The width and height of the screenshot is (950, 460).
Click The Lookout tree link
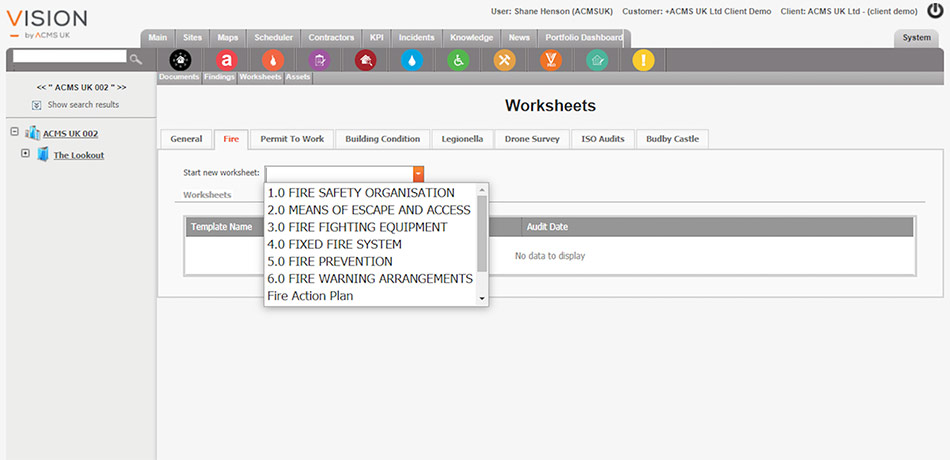(79, 155)
